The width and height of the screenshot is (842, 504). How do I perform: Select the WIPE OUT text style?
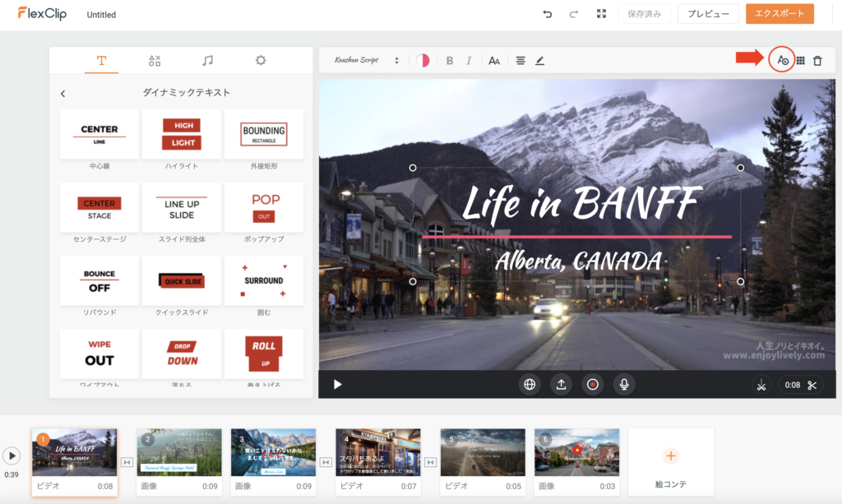pos(99,354)
